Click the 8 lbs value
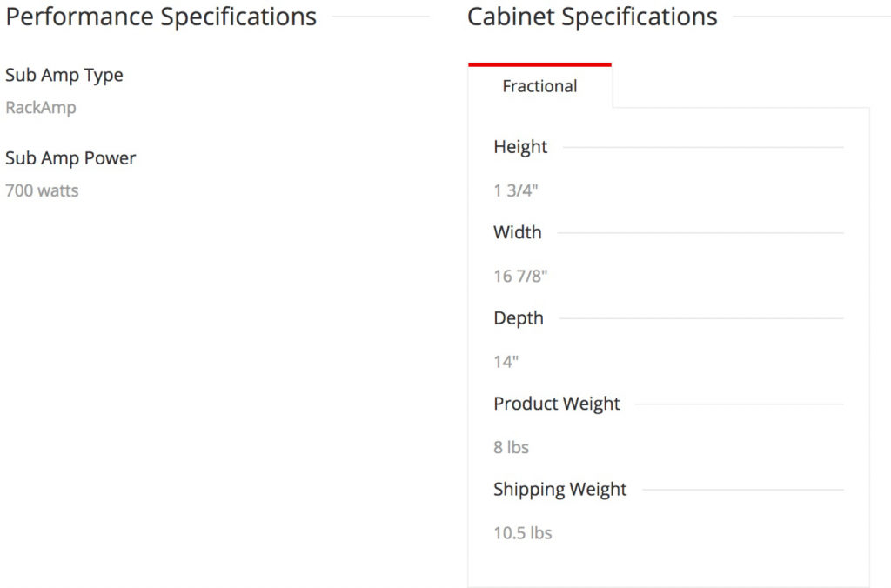 click(x=511, y=448)
